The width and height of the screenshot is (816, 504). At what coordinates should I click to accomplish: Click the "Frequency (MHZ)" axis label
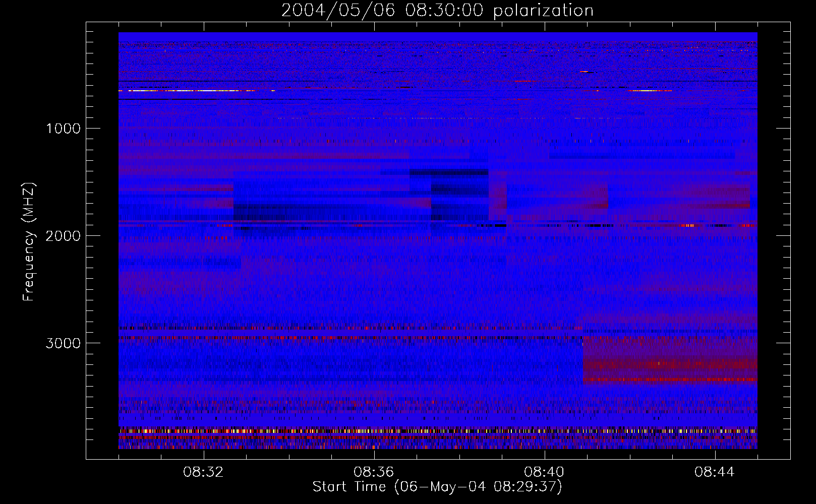[x=29, y=241]
